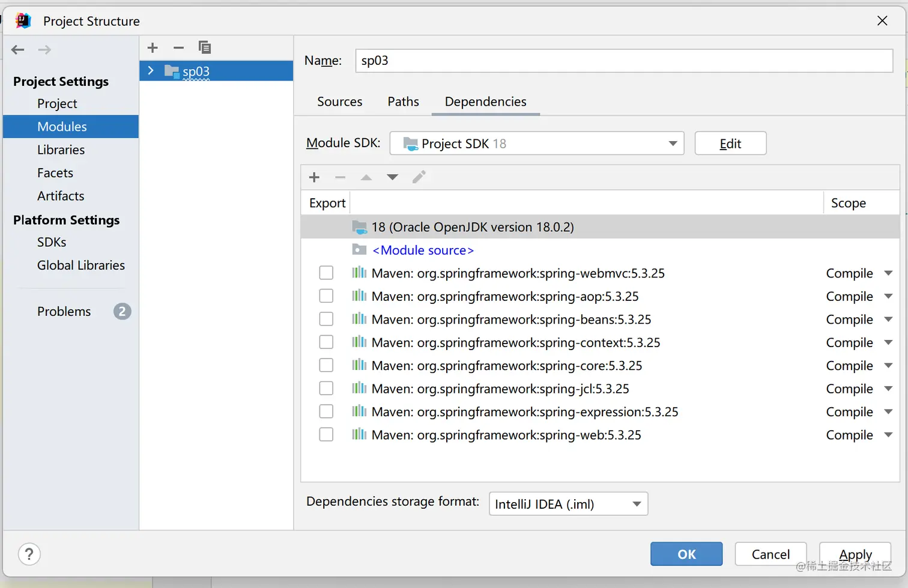This screenshot has width=908, height=588.
Task: Open help with the question mark icon
Action: click(x=29, y=554)
